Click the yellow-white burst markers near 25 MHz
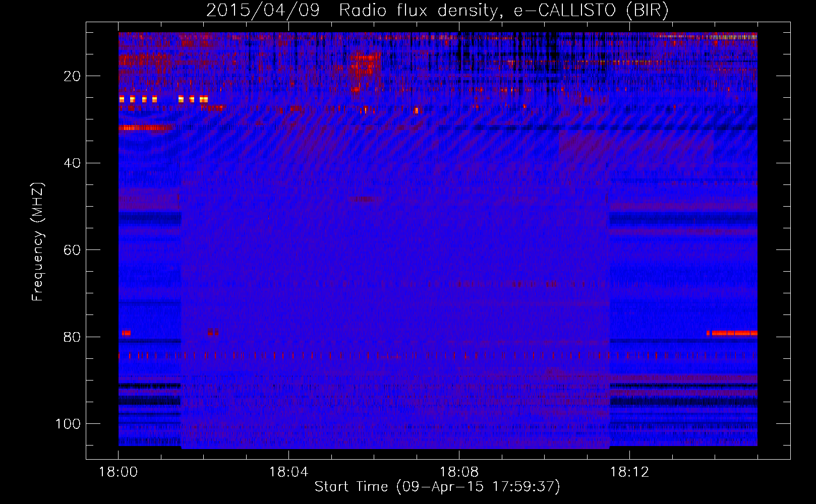Viewport: 816px width, 504px height. [163, 99]
